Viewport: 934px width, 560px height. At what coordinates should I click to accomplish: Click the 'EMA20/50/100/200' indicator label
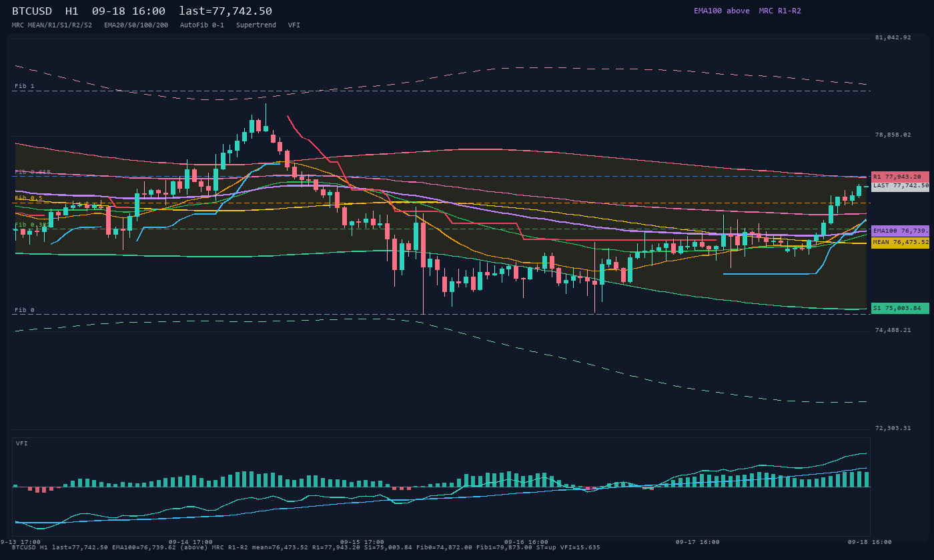136,25
